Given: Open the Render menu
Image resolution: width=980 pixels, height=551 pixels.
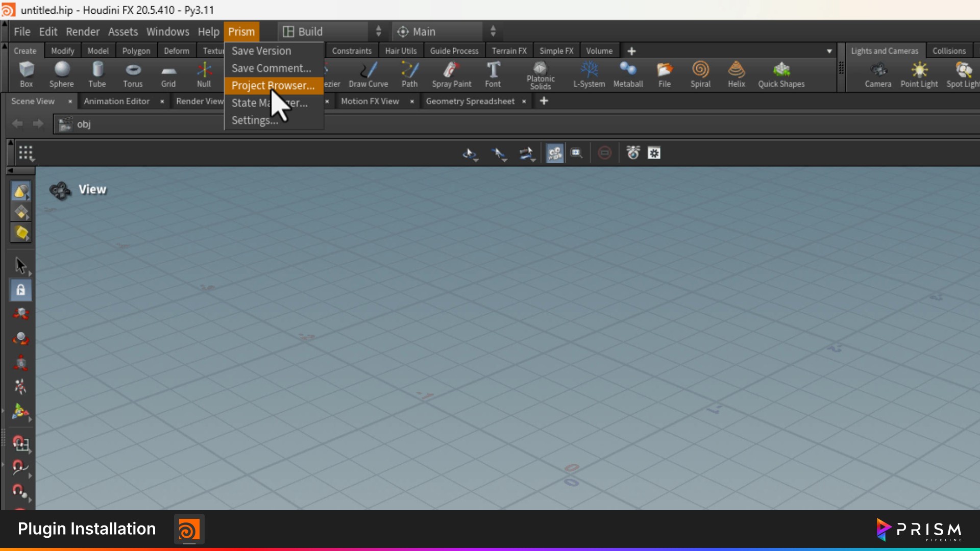Looking at the screenshot, I should pyautogui.click(x=83, y=32).
